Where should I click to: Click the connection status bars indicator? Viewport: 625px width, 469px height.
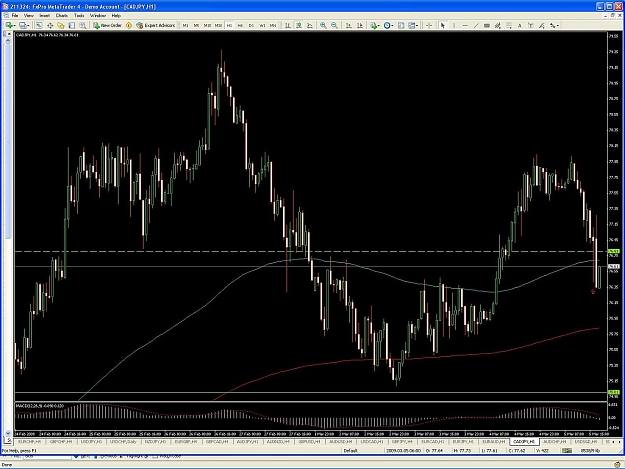pyautogui.click(x=566, y=451)
